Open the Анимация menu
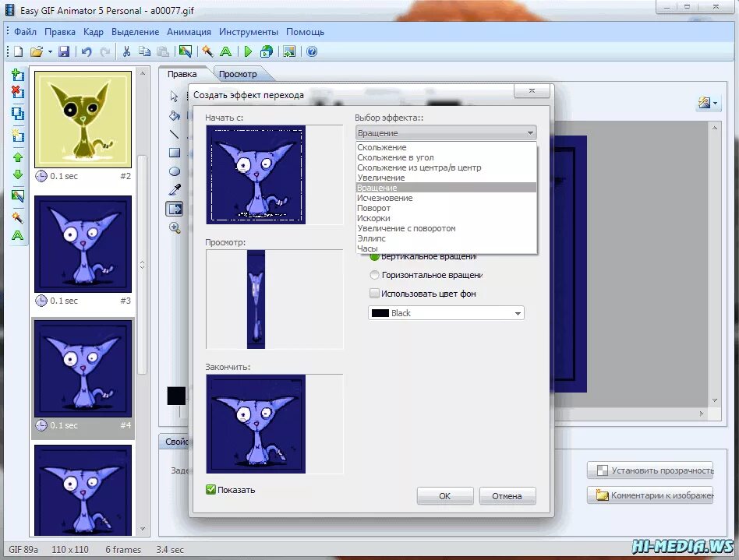Viewport: 739px width, 560px height. (189, 32)
